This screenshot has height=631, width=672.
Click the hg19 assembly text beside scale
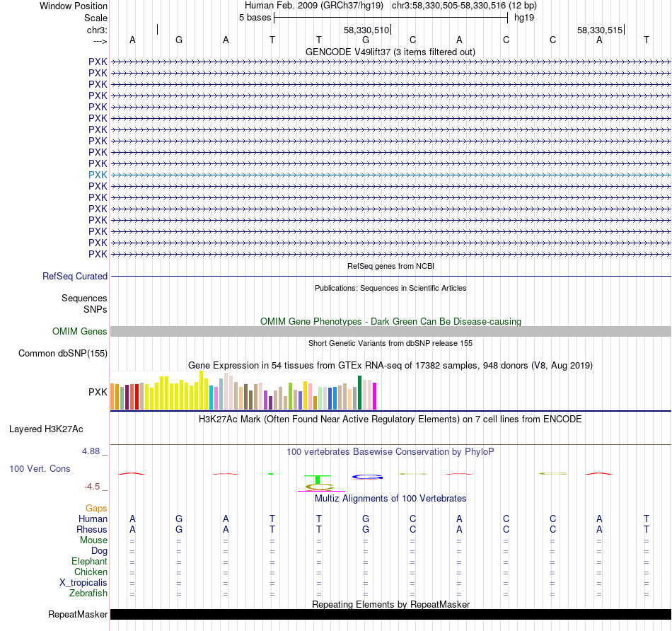pyautogui.click(x=523, y=18)
